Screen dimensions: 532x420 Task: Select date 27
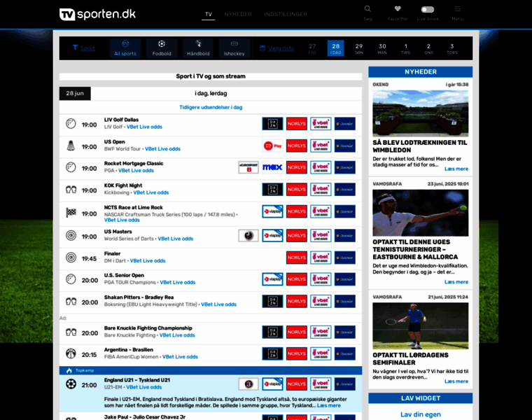tap(312, 48)
